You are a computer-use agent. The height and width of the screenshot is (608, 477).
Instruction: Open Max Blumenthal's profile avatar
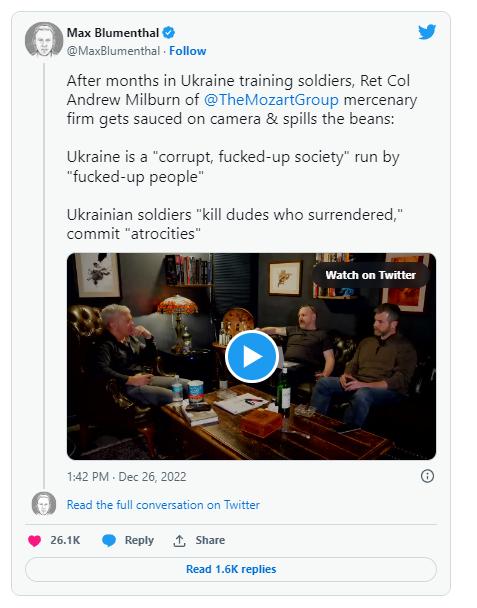click(x=44, y=40)
